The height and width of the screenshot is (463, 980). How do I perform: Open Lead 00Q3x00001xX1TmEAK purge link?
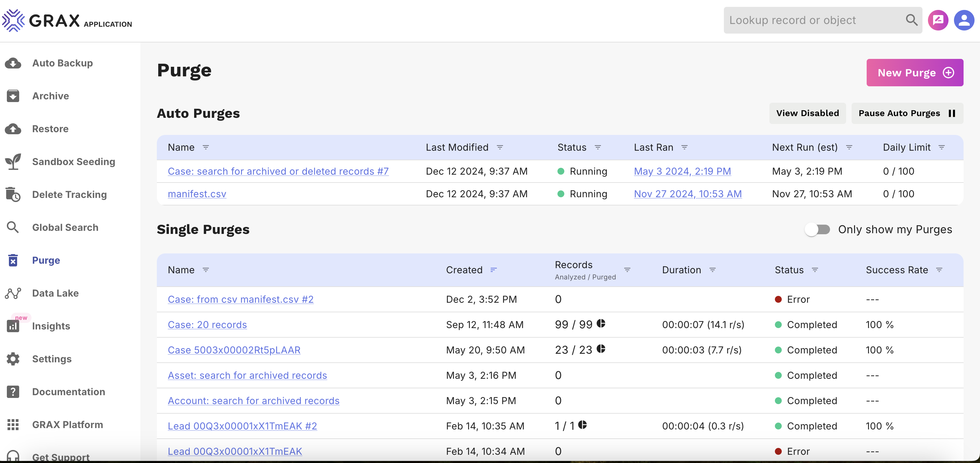235,451
